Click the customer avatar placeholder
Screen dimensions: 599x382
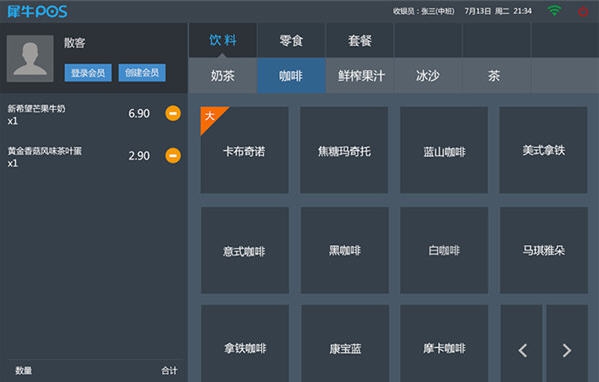tap(30, 58)
